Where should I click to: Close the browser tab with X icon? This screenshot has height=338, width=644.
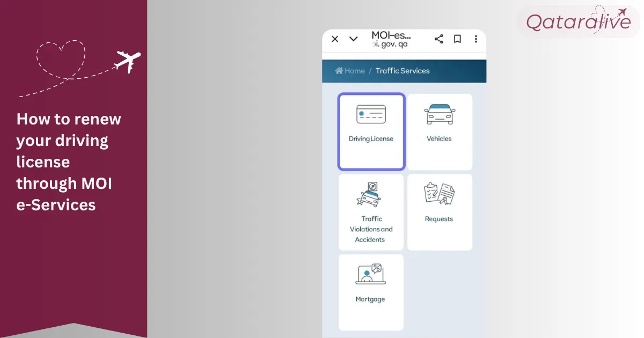click(x=335, y=39)
